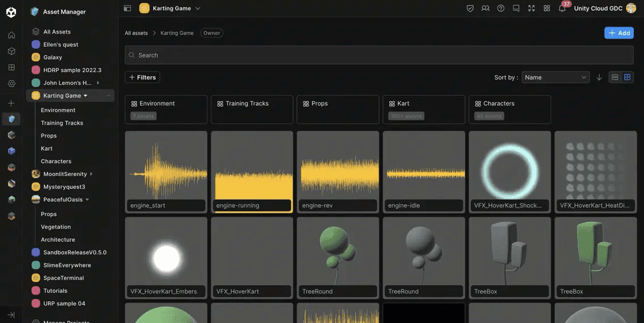644x323 pixels.
Task: Open HDRP sample 2022.3 project
Action: coord(72,70)
